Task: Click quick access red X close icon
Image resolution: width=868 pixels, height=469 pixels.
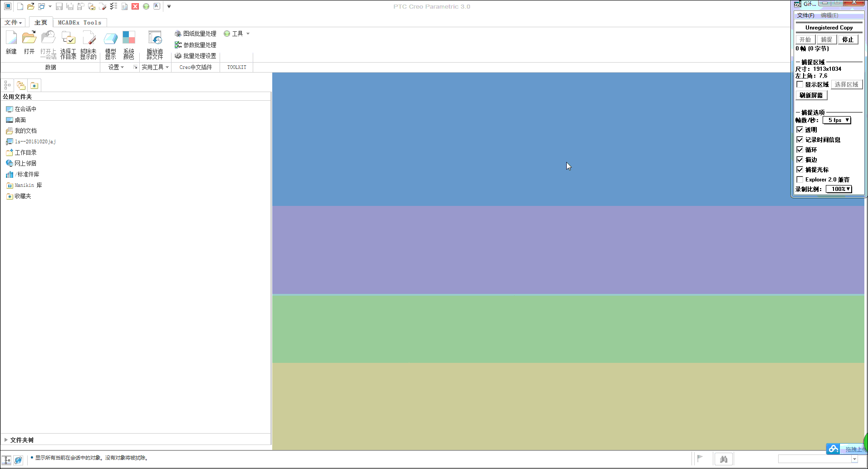Action: click(x=135, y=6)
